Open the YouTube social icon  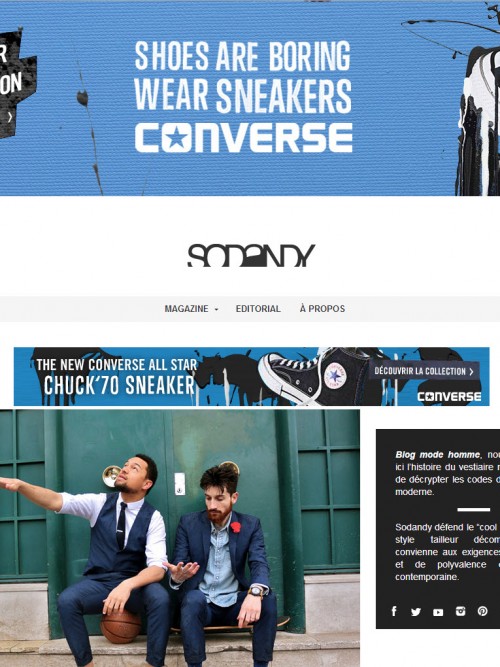(438, 612)
